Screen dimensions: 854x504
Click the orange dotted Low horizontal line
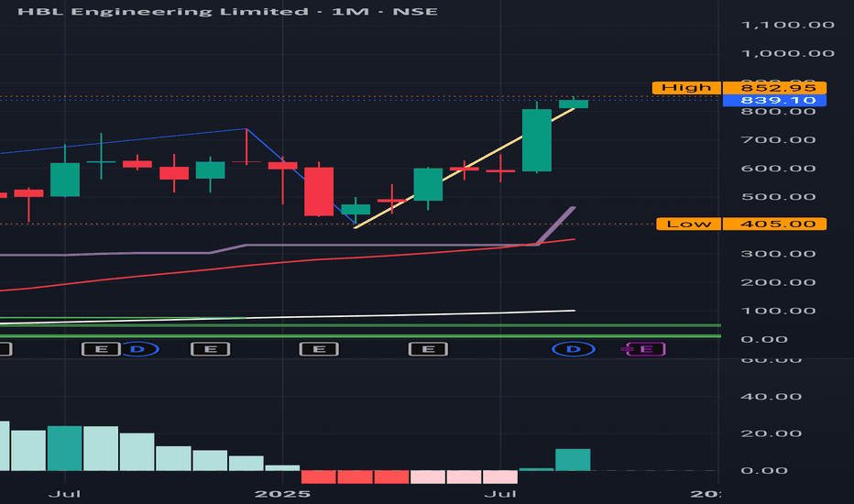click(x=327, y=224)
